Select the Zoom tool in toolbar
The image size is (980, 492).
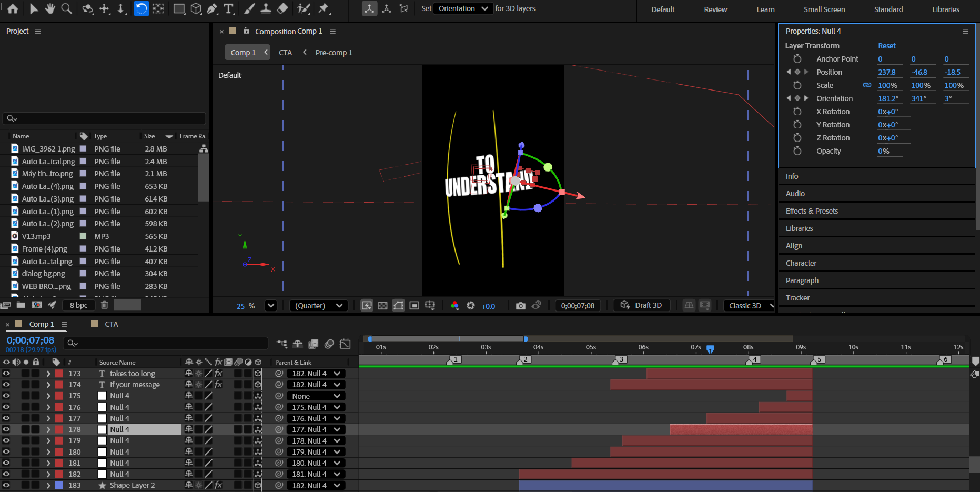click(67, 8)
